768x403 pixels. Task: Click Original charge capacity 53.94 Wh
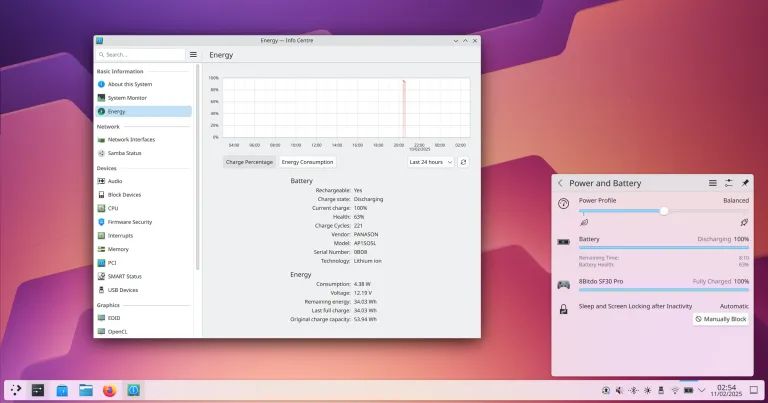365,319
